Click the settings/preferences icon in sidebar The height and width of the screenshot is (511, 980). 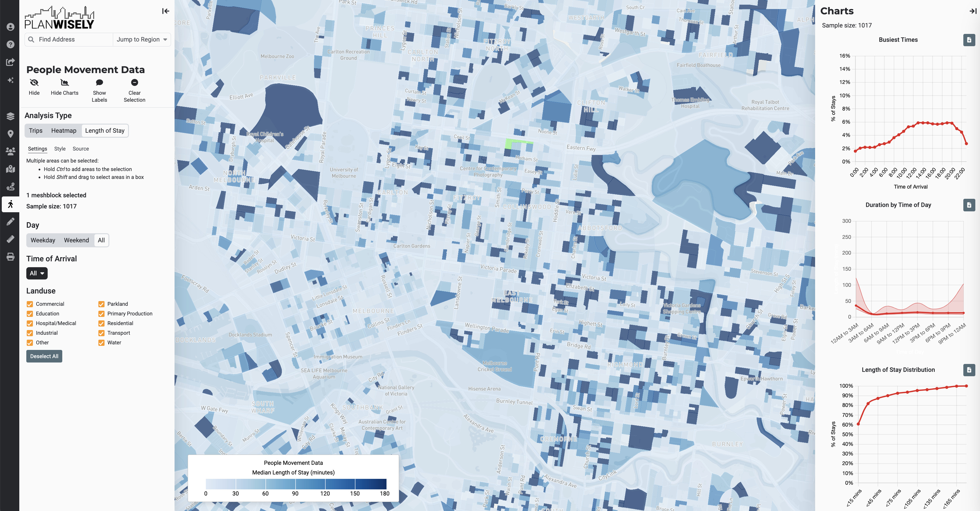pyautogui.click(x=10, y=27)
